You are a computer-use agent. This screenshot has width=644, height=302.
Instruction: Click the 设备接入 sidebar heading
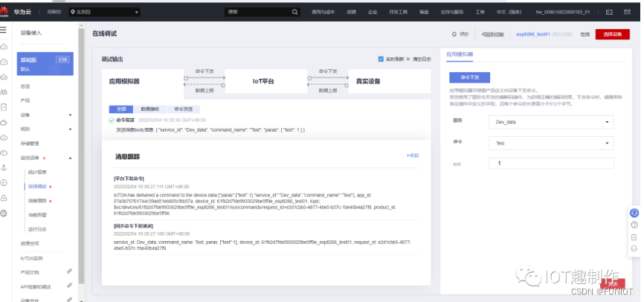(x=31, y=33)
